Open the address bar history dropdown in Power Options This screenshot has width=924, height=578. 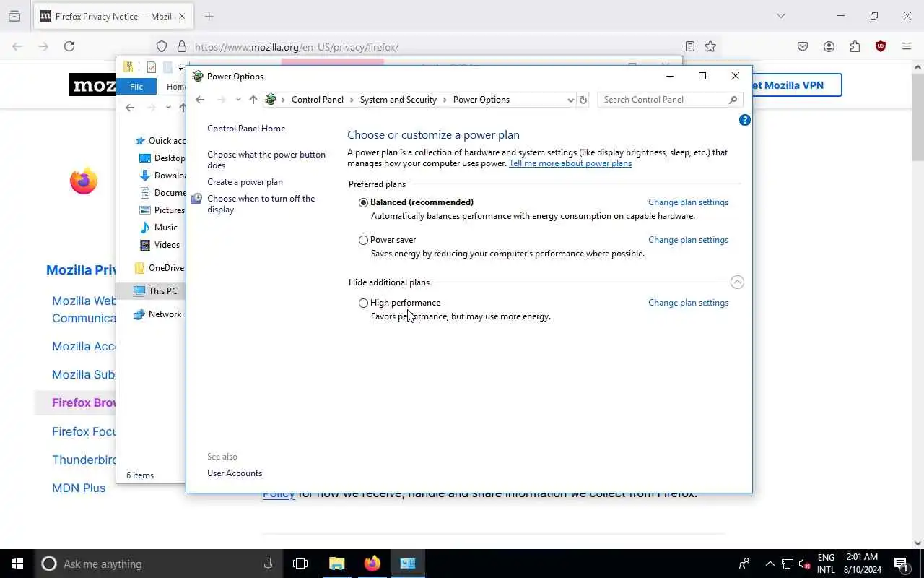tap(570, 100)
